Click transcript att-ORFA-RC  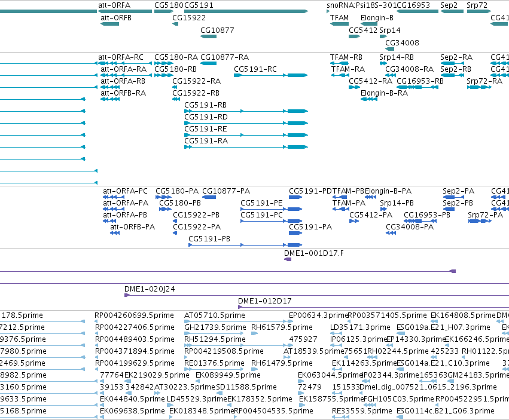[x=121, y=57]
